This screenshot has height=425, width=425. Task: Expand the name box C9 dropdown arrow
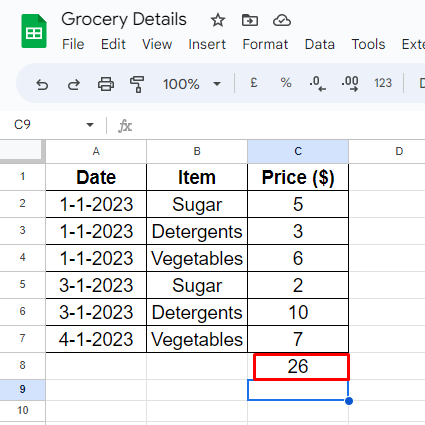pyautogui.click(x=90, y=125)
